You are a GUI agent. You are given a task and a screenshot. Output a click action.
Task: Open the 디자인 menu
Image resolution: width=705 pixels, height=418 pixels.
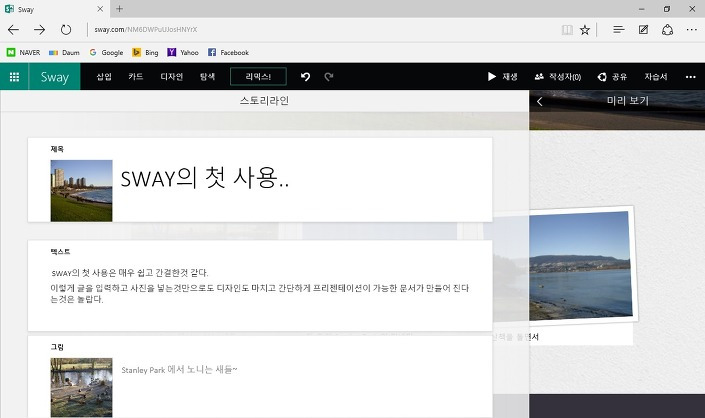pyautogui.click(x=172, y=77)
